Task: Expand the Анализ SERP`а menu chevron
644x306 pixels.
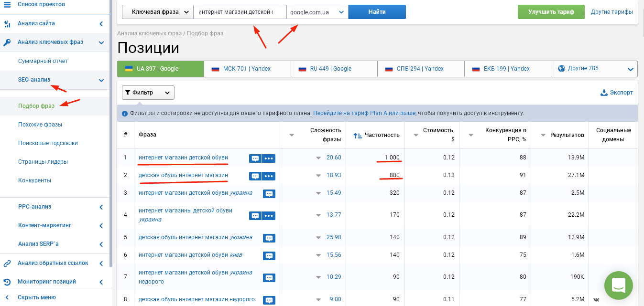Action: pos(101,244)
